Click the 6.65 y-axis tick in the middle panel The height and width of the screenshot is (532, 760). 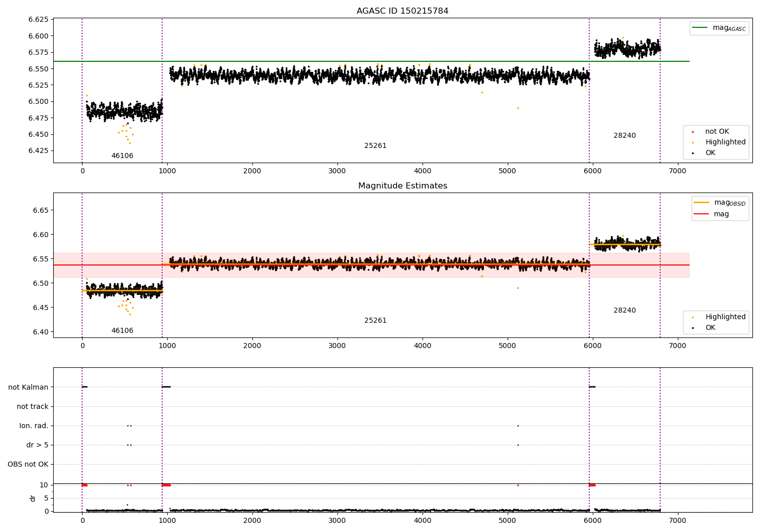pos(41,210)
